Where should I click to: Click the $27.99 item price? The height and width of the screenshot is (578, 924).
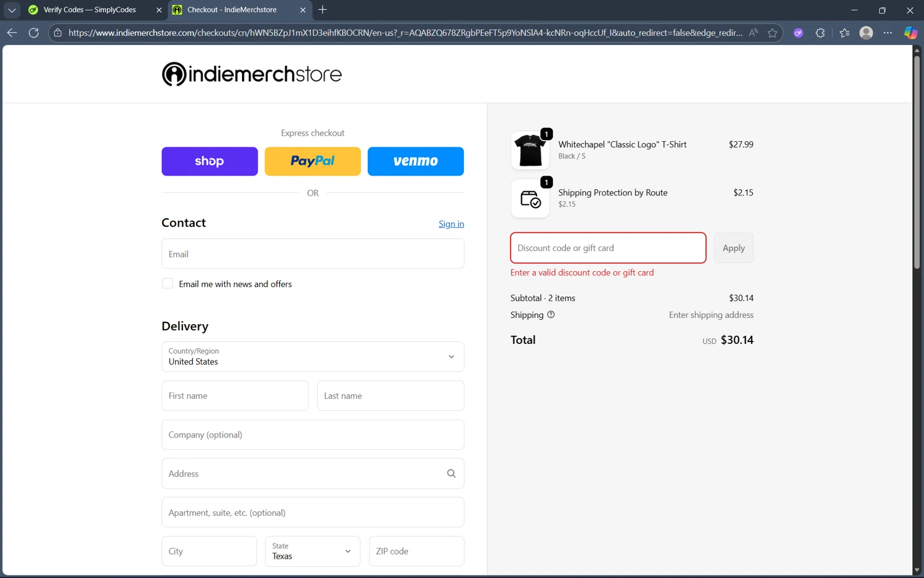click(x=740, y=144)
